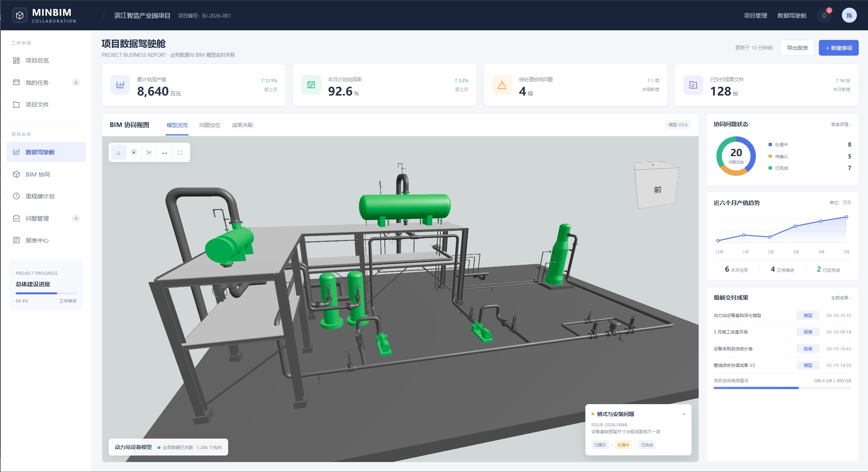The height and width of the screenshot is (472, 868).
Task: Click the 数据驾驶舱 chart icon in sidebar
Action: (16, 152)
